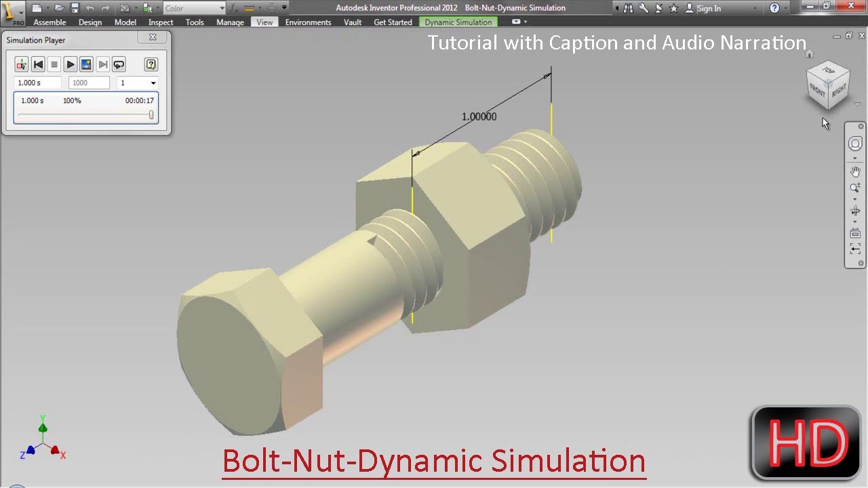Expand the material icon dropdown arrow
The height and width of the screenshot is (488, 868).
pyautogui.click(x=136, y=8)
